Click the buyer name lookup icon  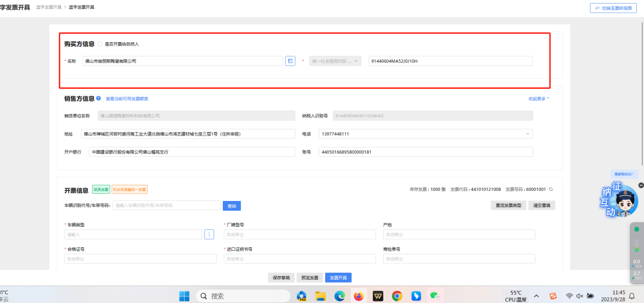click(290, 61)
